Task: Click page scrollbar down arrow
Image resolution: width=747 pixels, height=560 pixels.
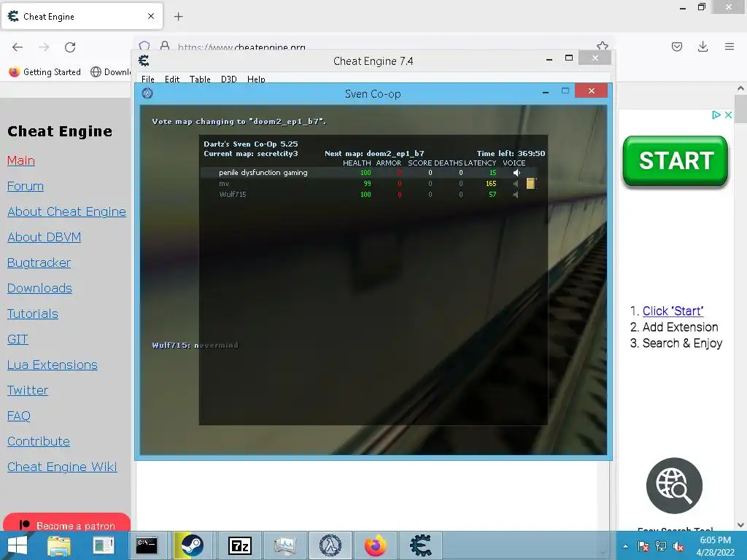Action: click(740, 525)
